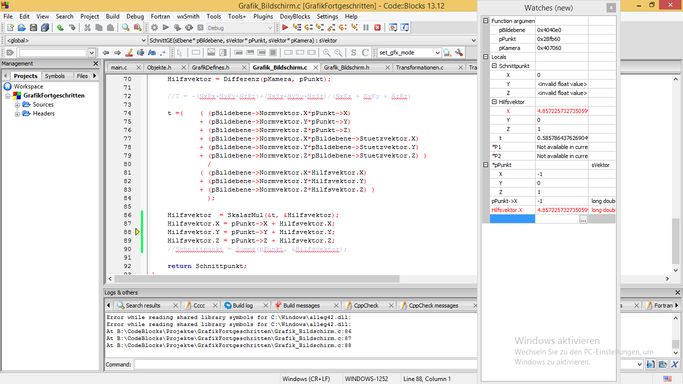Click the Save file icon

coord(33,28)
